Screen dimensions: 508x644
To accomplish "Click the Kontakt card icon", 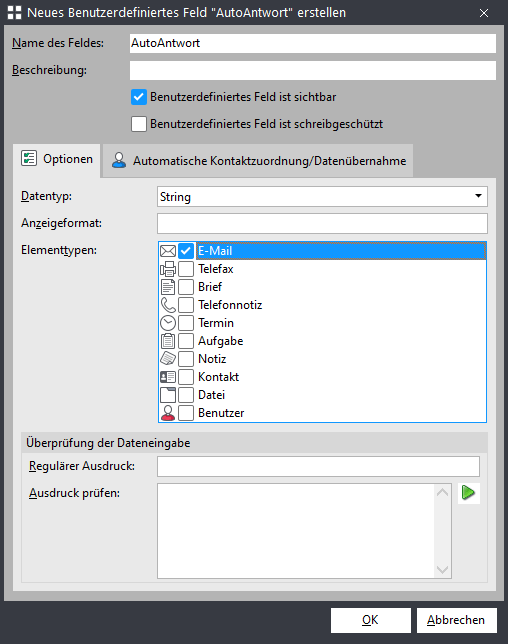I will 168,377.
